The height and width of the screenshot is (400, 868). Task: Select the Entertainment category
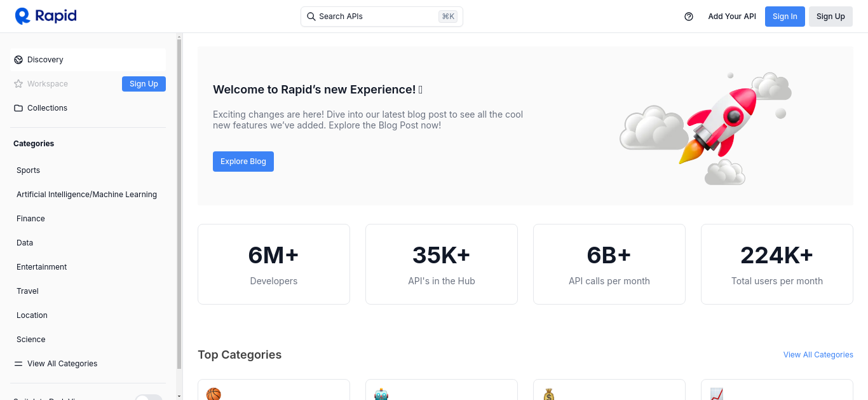point(41,267)
